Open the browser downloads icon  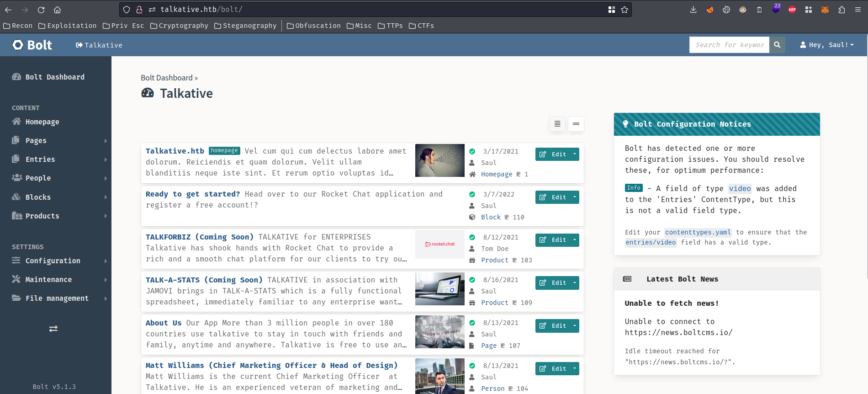[x=693, y=10]
